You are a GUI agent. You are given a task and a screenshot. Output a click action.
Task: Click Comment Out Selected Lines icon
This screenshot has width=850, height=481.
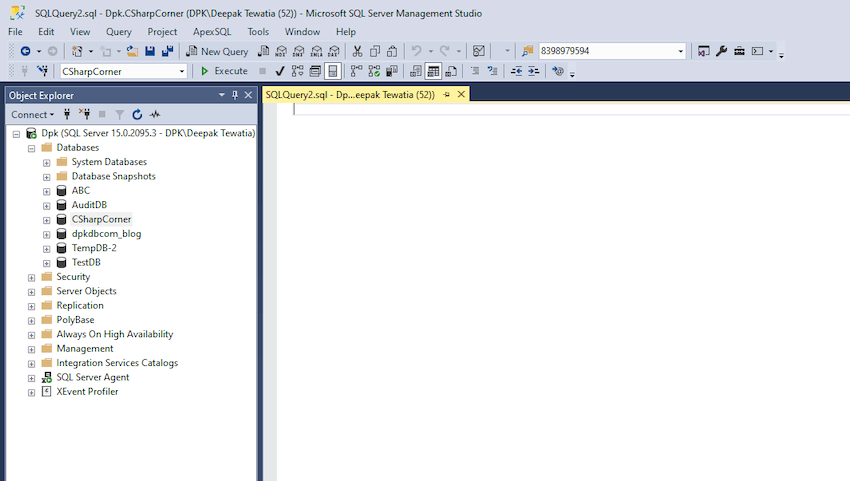[475, 71]
